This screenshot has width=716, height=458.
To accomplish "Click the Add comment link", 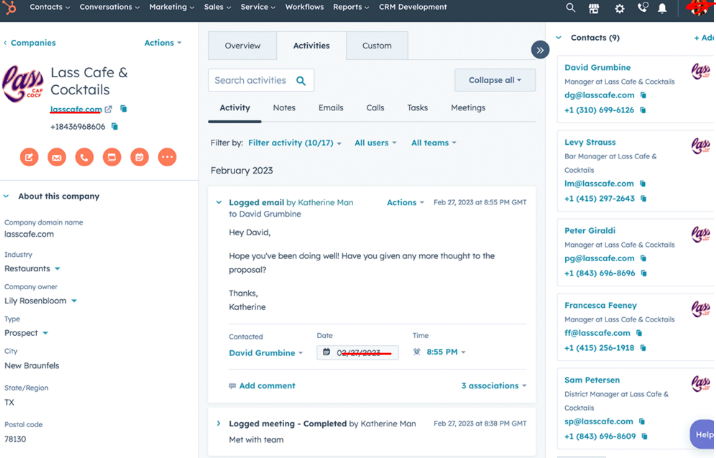I will coord(266,385).
